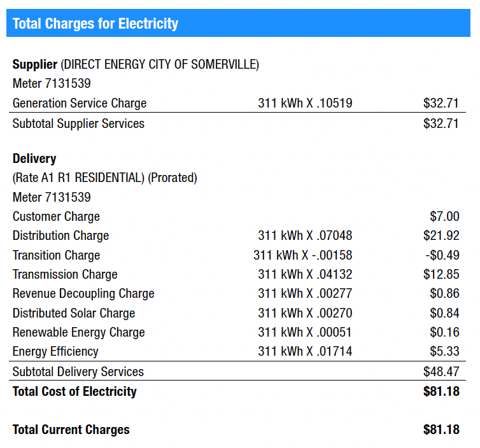Screen dimensions: 480x448
Task: Click the Generation Service Charge label
Action: 80,103
